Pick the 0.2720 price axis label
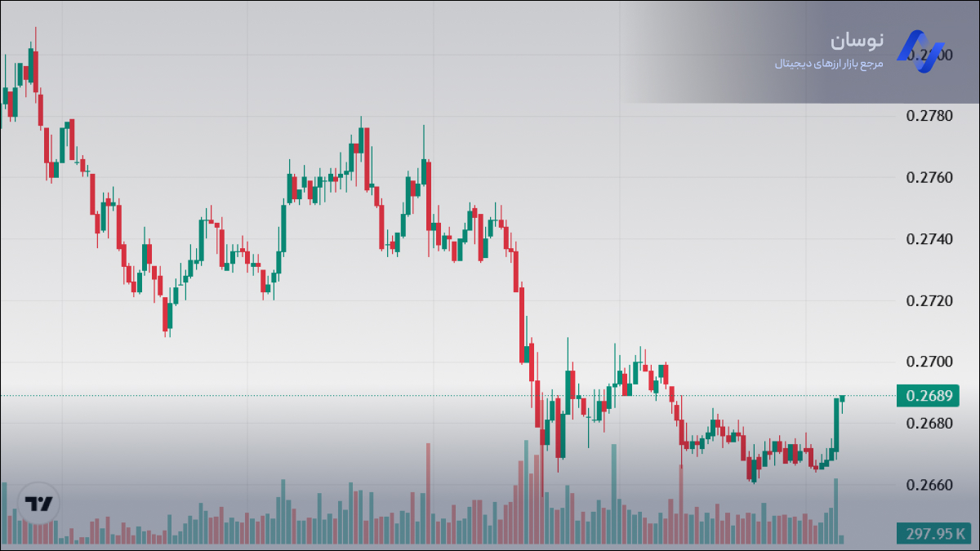980x551 pixels. (x=929, y=300)
